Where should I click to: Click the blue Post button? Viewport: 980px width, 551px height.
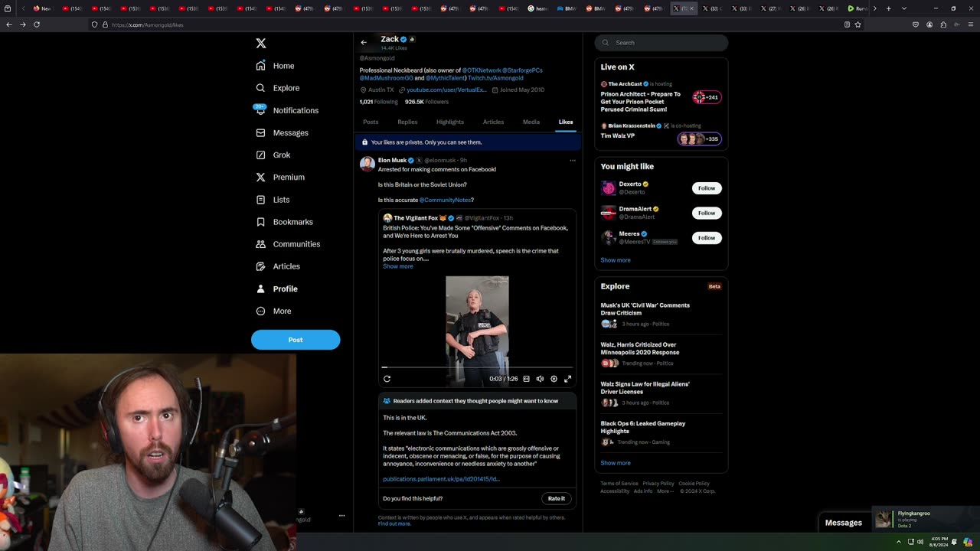coord(296,340)
